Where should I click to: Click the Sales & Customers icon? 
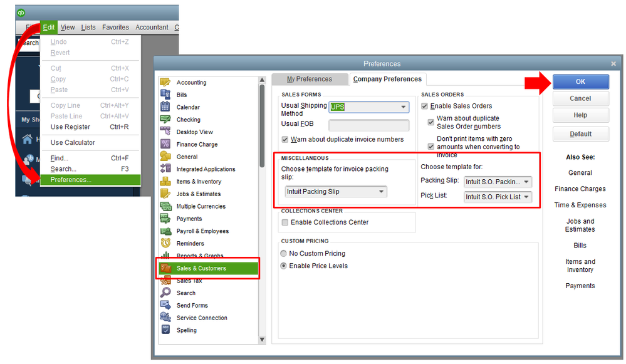click(x=166, y=268)
